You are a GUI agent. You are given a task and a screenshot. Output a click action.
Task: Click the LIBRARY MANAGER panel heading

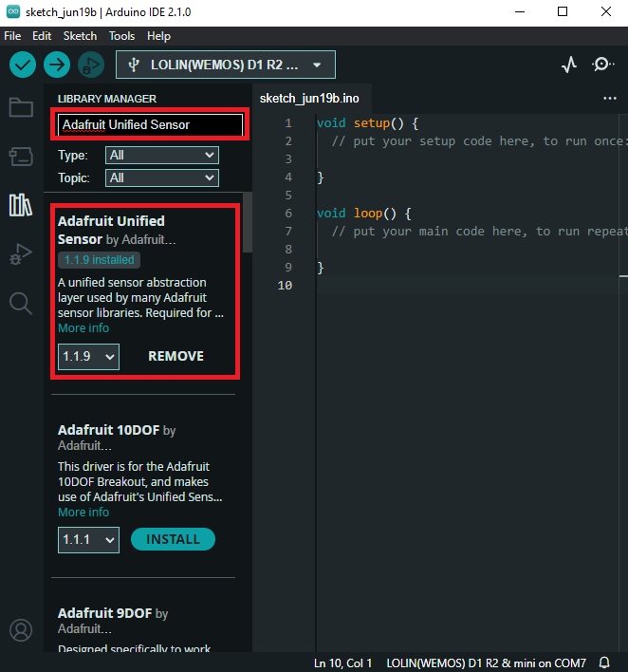point(107,99)
